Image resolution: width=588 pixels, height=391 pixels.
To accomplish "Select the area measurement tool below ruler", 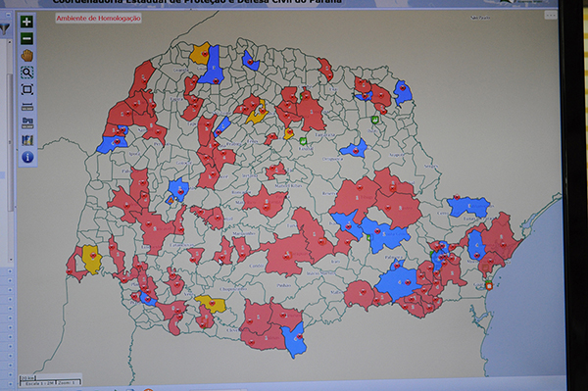I will (27, 122).
